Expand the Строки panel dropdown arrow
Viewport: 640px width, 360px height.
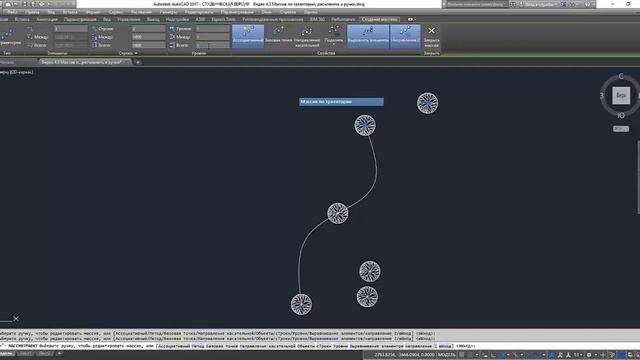[136, 53]
